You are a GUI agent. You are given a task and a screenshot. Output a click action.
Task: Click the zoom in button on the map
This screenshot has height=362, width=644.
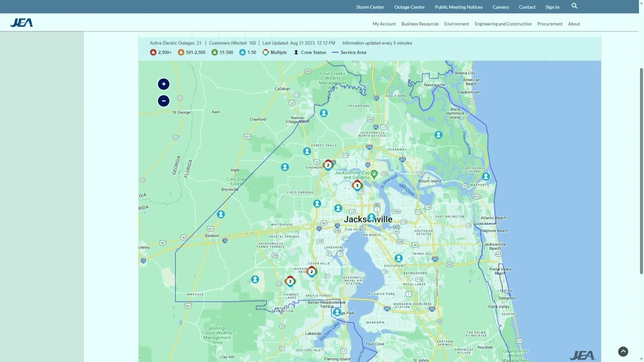click(x=164, y=84)
